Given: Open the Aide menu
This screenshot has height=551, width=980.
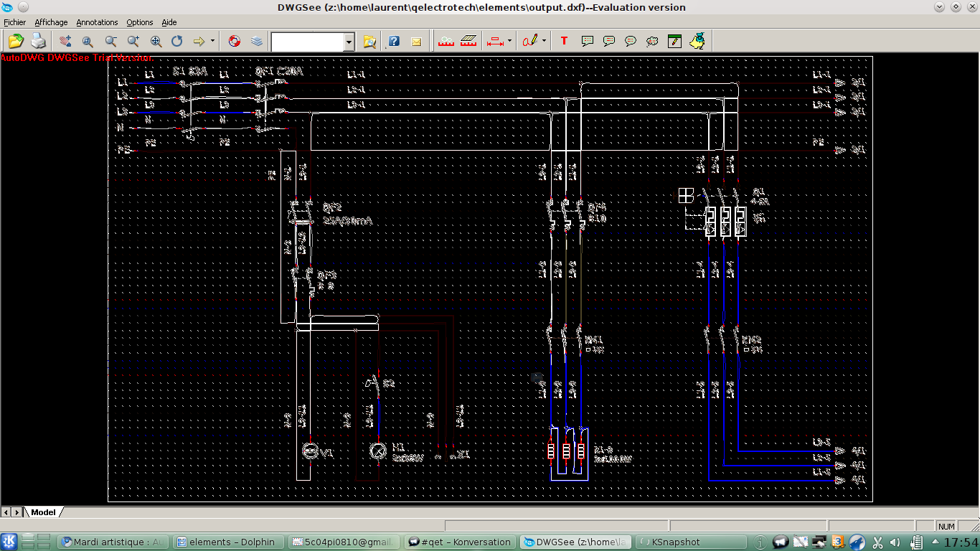Looking at the screenshot, I should (169, 22).
